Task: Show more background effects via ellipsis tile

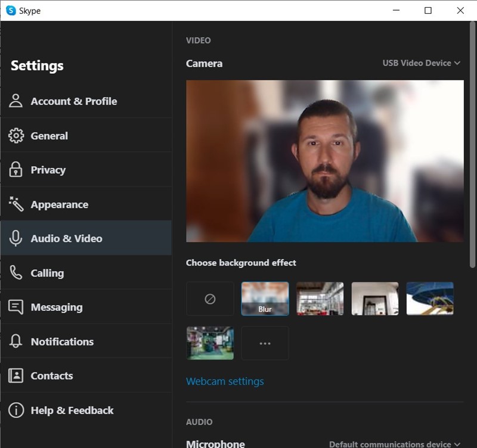Action: [x=265, y=343]
